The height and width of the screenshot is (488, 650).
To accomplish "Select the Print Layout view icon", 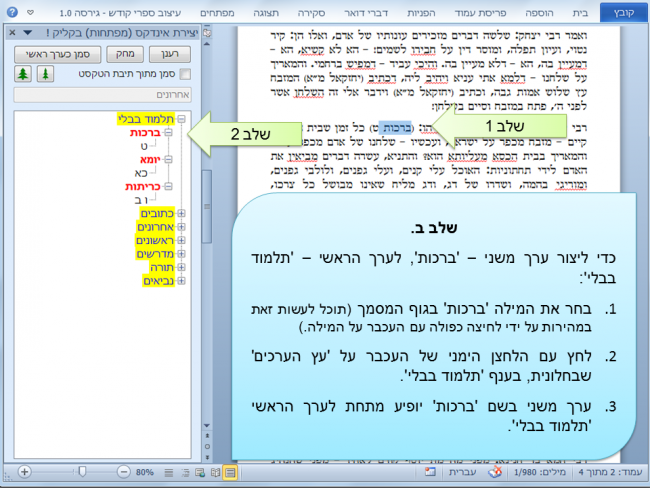I will [230, 472].
